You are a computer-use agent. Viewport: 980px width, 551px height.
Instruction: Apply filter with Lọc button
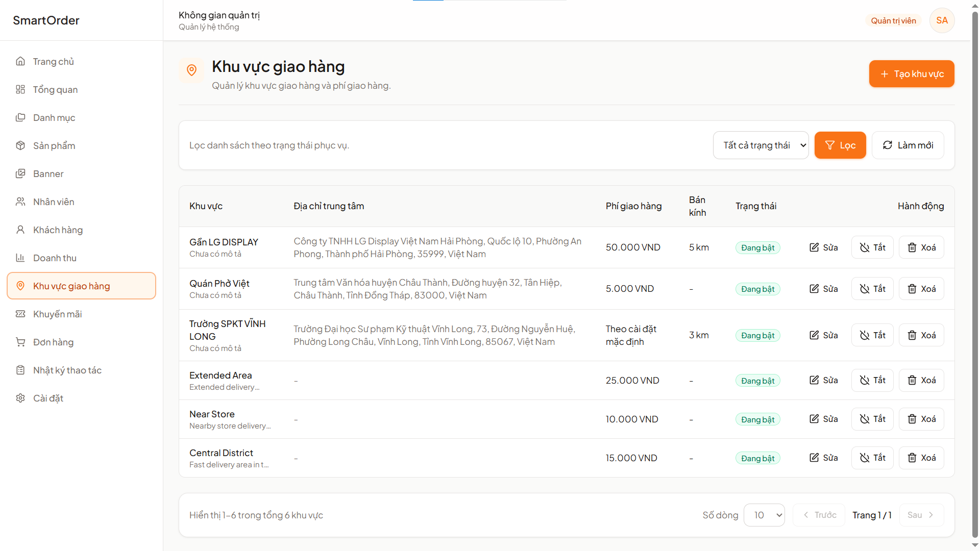click(x=840, y=145)
